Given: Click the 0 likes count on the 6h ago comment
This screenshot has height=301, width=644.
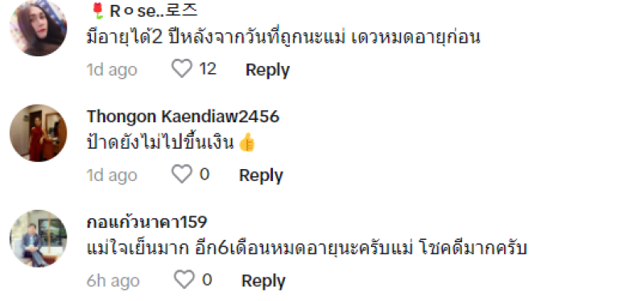Looking at the screenshot, I should pos(207,279).
